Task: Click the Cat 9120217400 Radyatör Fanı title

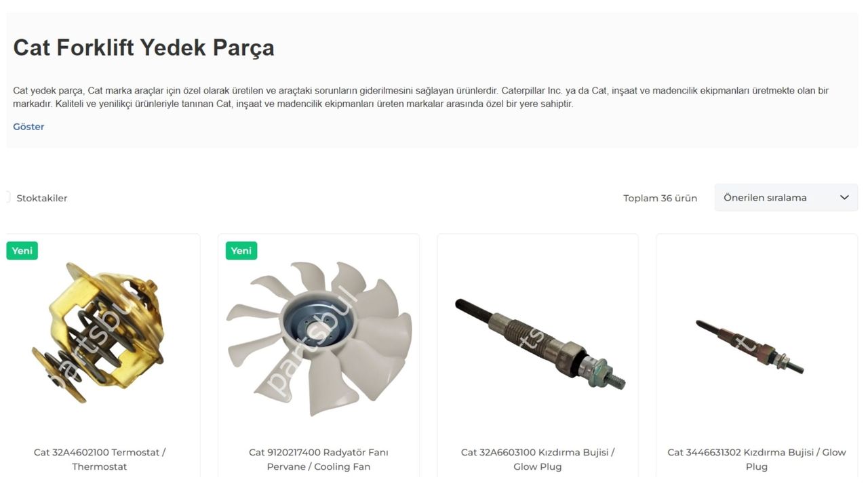Action: pos(319,460)
